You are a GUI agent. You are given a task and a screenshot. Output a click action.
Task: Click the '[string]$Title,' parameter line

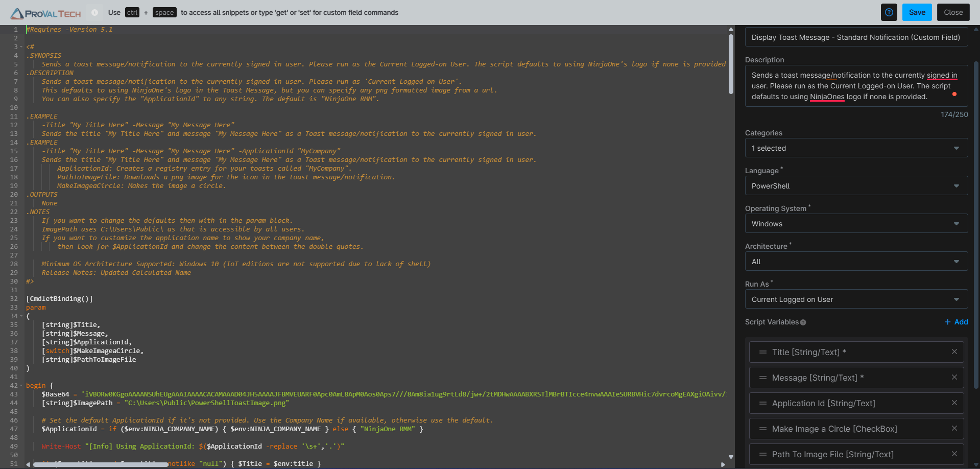click(x=71, y=325)
